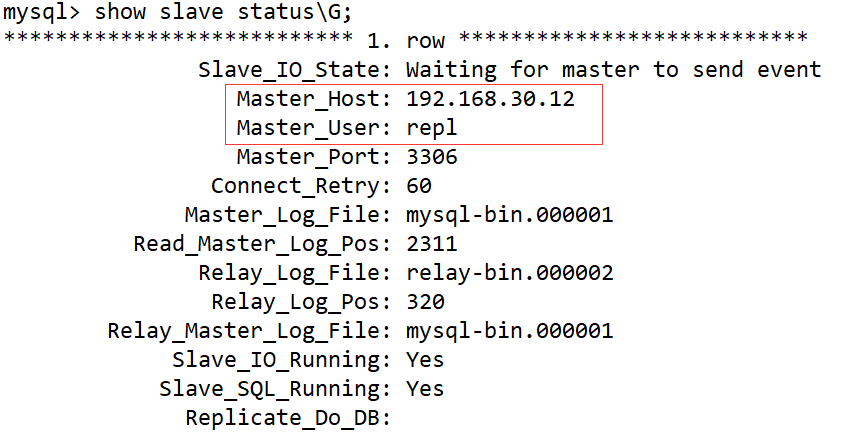The width and height of the screenshot is (862, 434).
Task: Select the relay-bin.000002 file name
Action: (510, 273)
